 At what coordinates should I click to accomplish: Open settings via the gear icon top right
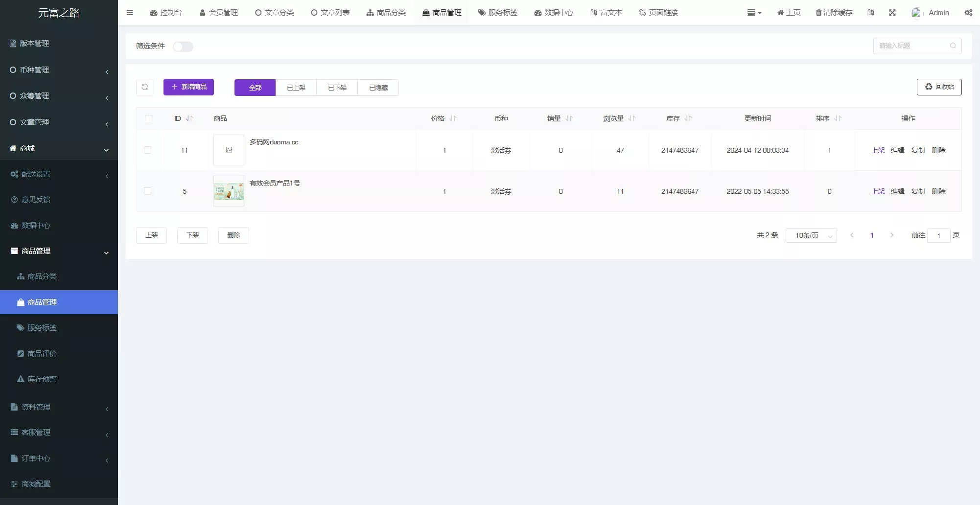[x=968, y=13]
